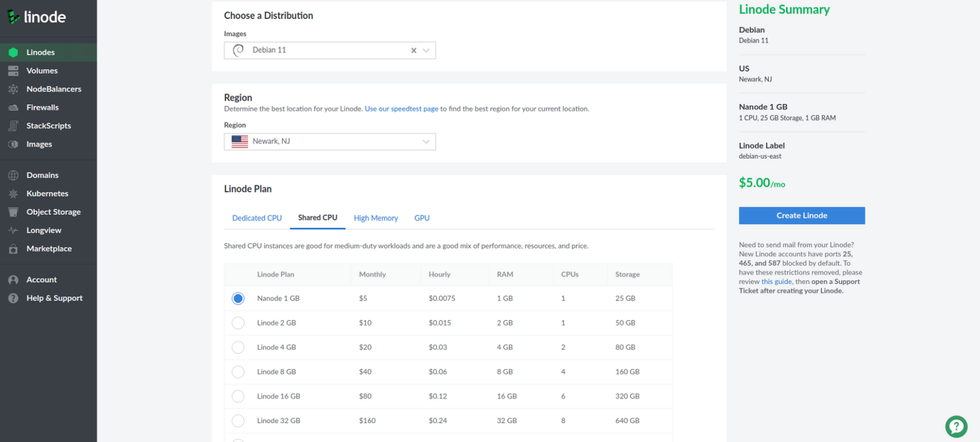This screenshot has height=442, width=980.
Task: Click the Linode Plan column header
Action: point(276,275)
